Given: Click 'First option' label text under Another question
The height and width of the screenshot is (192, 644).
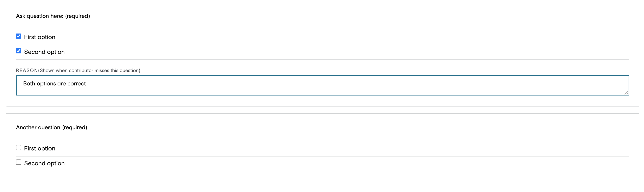Looking at the screenshot, I should click(40, 148).
